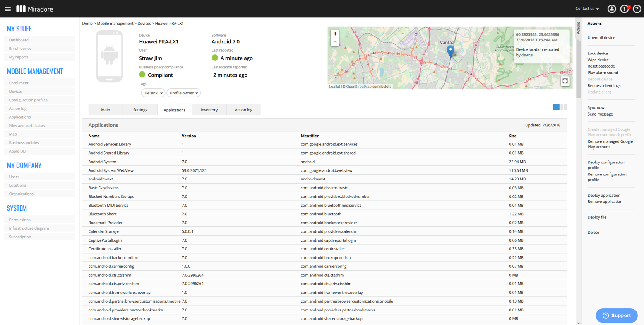Switch to two-column layout view

tap(564, 107)
